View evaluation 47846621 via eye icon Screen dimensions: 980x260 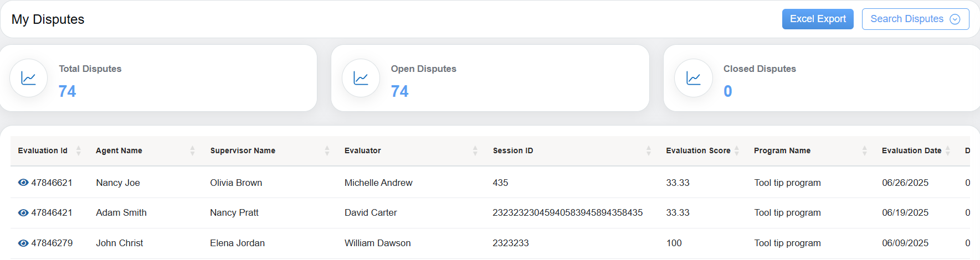click(x=23, y=183)
